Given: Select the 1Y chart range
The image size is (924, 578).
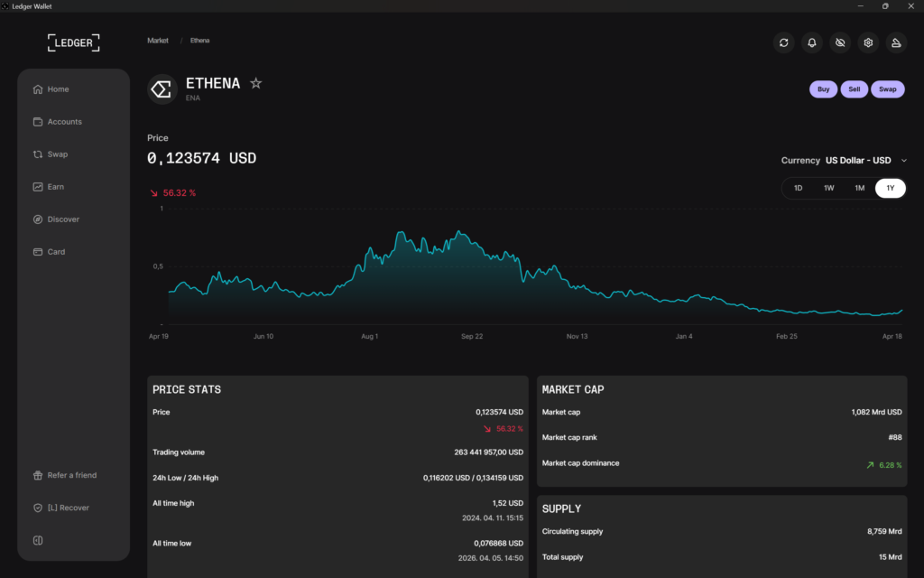Looking at the screenshot, I should coord(891,188).
